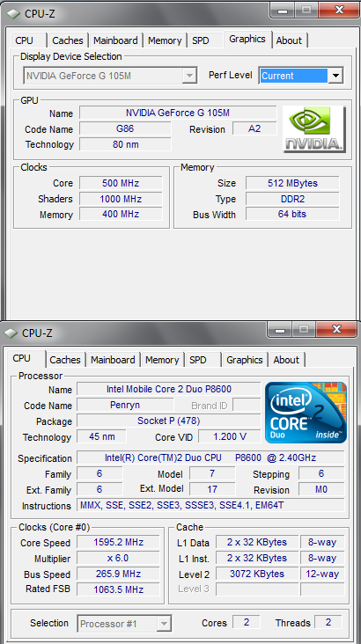361x644 pixels.
Task: Click the GPU Memory clock value 400 MHz
Action: (121, 214)
